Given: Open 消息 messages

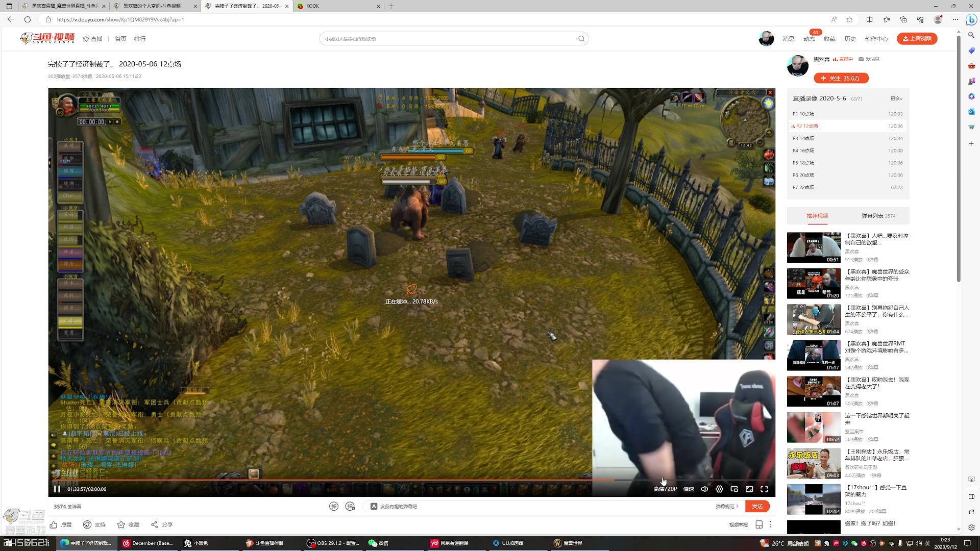Looking at the screenshot, I should [789, 39].
